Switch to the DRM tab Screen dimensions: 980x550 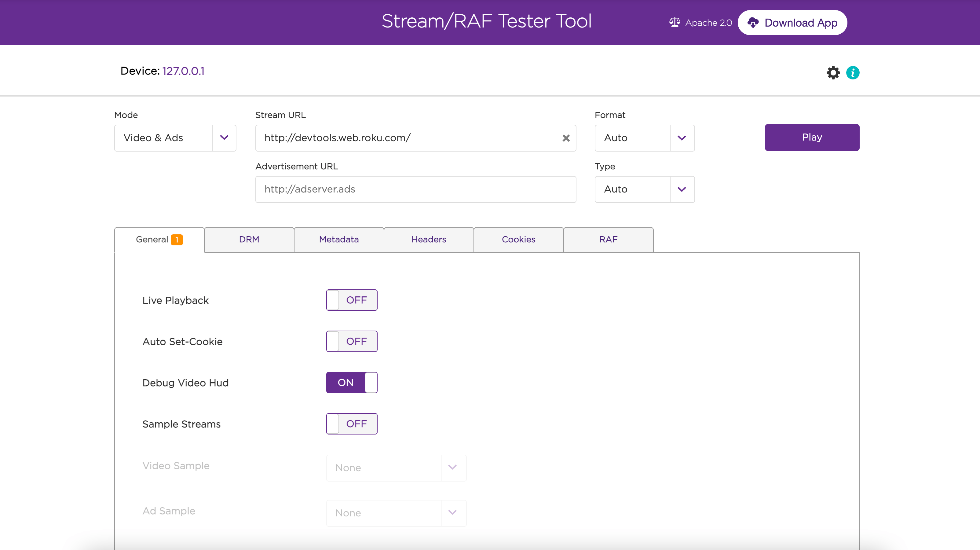[249, 239]
